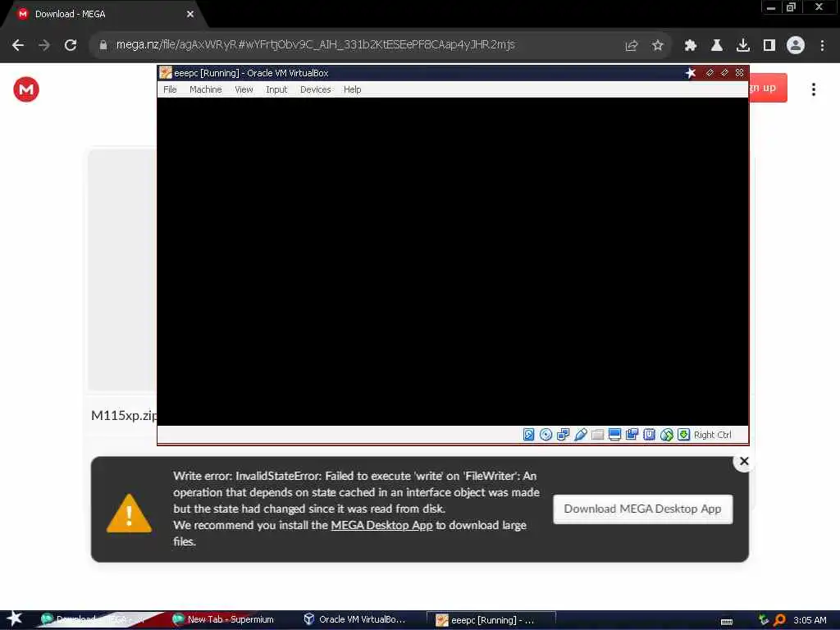Click the mouse integration icon in VirtualBox status bar
This screenshot has height=630, width=840.
coord(666,435)
